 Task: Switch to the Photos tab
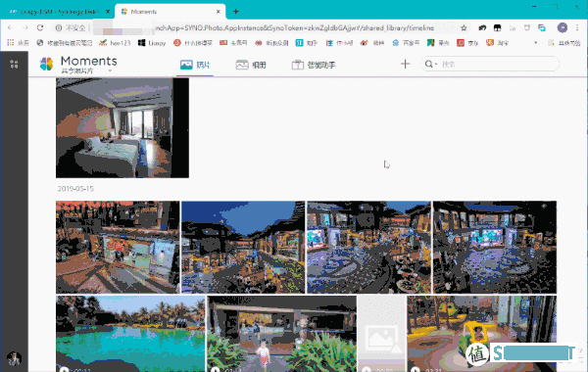195,65
